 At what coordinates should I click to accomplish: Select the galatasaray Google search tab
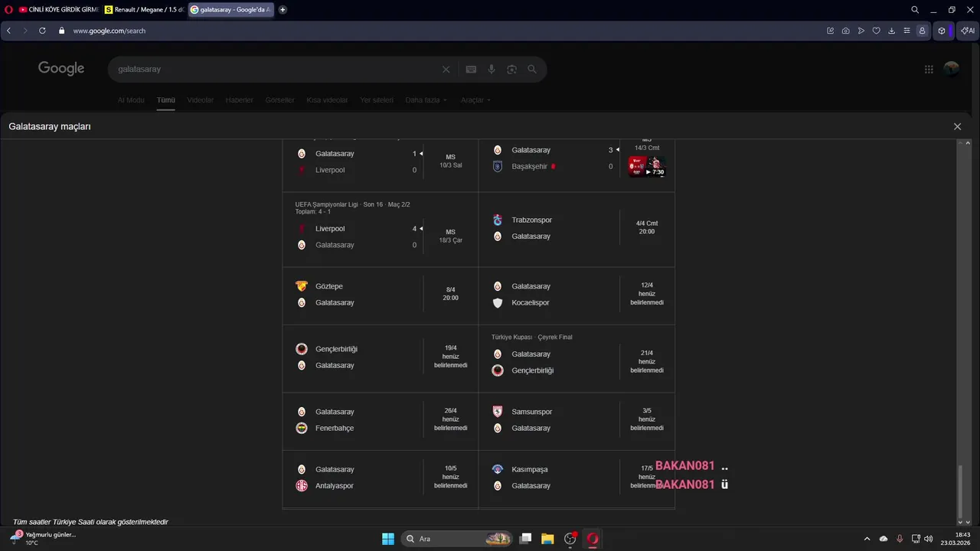pos(230,10)
